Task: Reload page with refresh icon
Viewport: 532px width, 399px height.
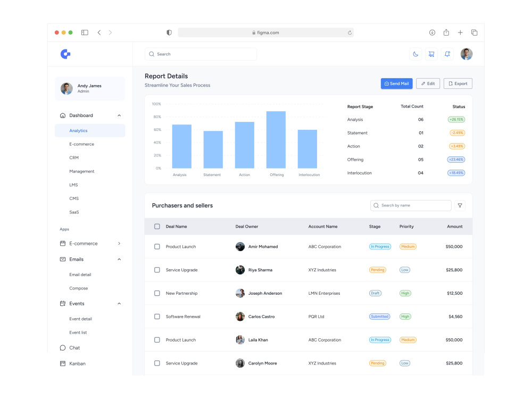Action: (350, 32)
